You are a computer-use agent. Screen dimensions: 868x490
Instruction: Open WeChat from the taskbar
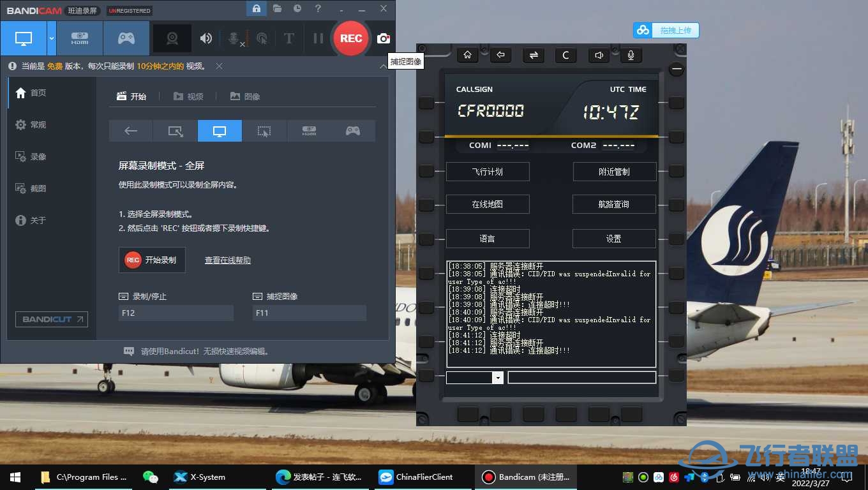point(151,477)
